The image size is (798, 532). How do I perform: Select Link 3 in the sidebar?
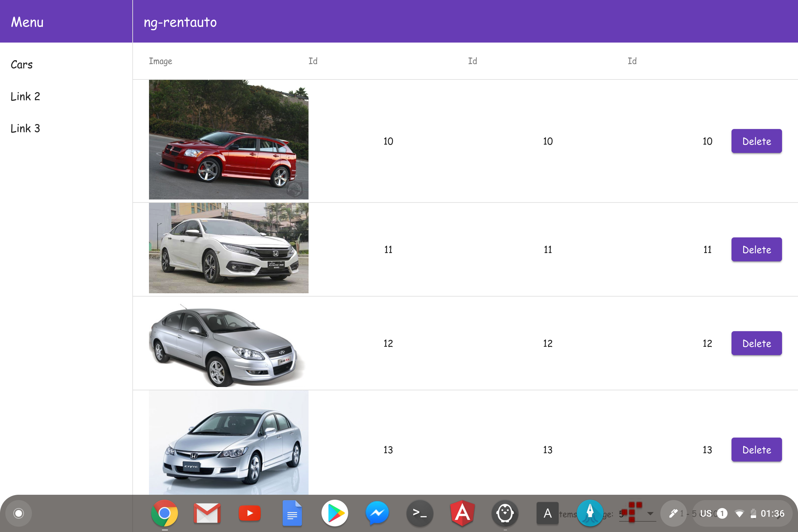click(x=26, y=128)
